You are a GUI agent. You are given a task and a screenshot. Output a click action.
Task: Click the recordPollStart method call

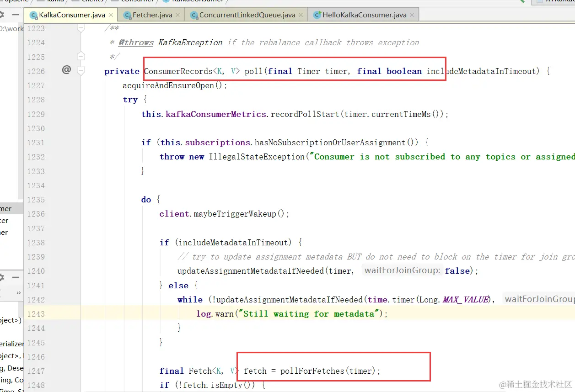coord(305,114)
